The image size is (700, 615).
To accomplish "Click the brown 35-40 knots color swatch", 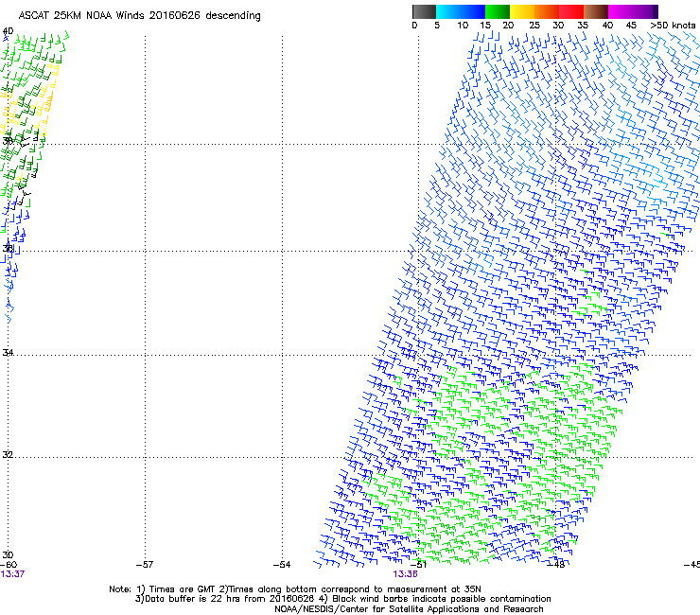I will coord(596,11).
